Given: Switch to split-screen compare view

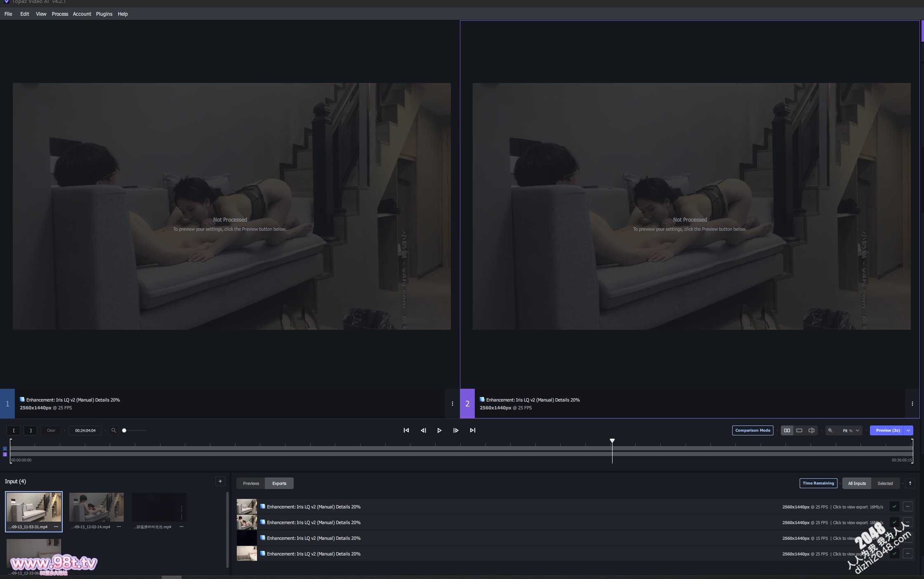Looking at the screenshot, I should 811,430.
